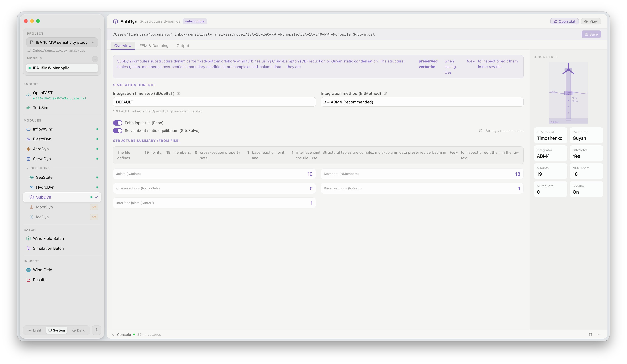Open Integration method dropdown
627x364 pixels.
tap(422, 102)
